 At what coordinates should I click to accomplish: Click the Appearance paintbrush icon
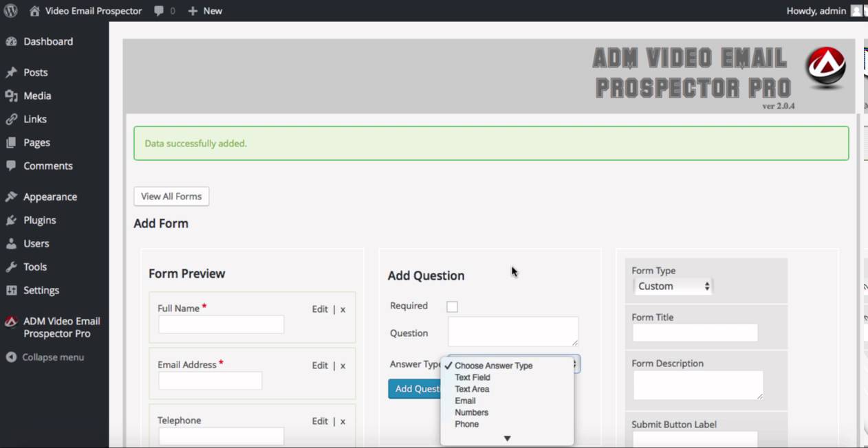[x=11, y=197]
